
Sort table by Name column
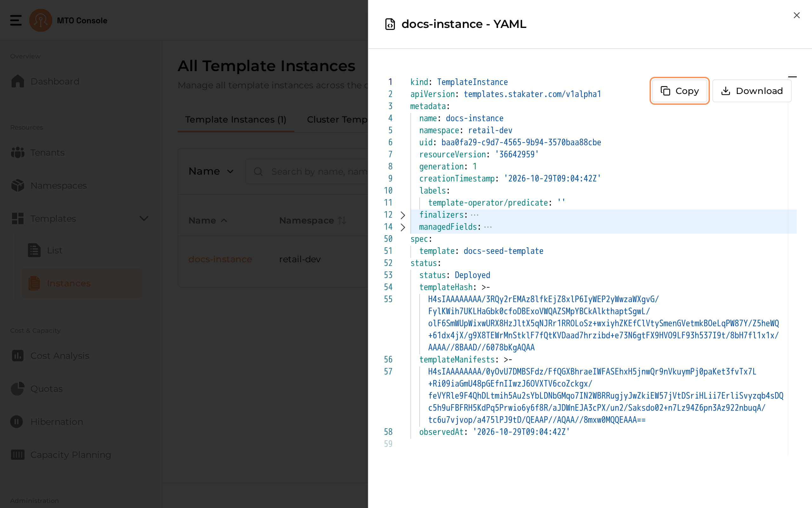coord(208,220)
